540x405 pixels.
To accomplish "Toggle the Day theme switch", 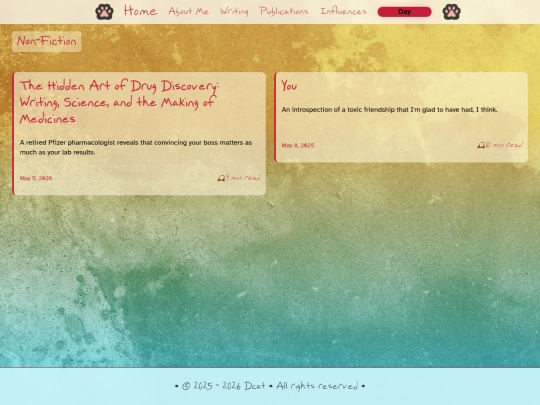I will point(404,12).
